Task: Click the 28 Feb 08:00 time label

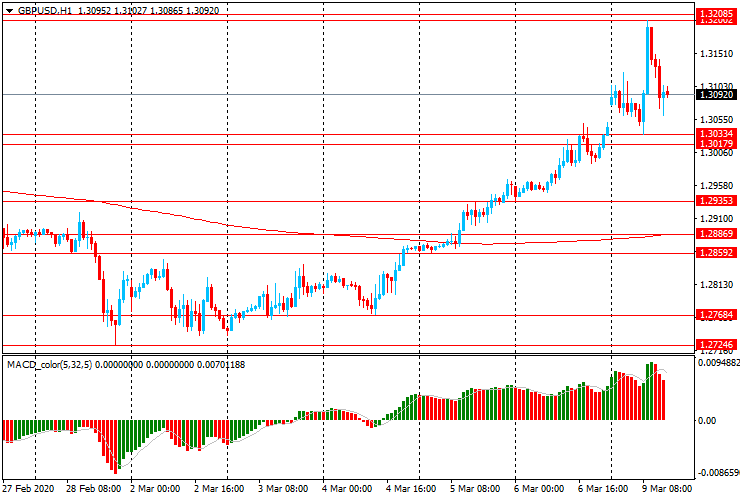Action: pos(93,490)
